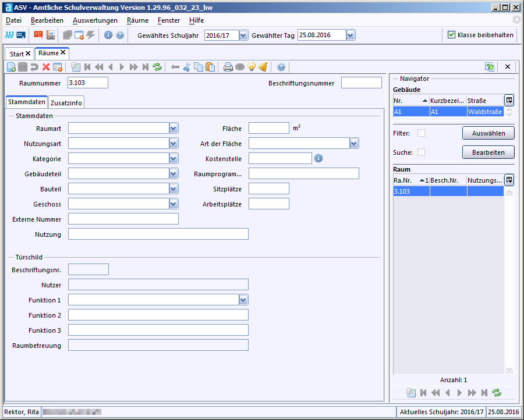Click the light bulb icon in the toolbar
524x420 pixels.
click(x=252, y=67)
